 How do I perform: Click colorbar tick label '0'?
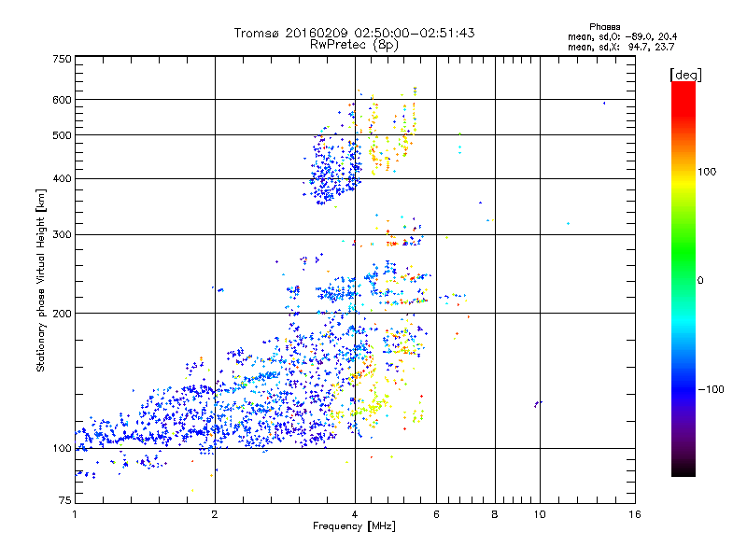[700, 281]
